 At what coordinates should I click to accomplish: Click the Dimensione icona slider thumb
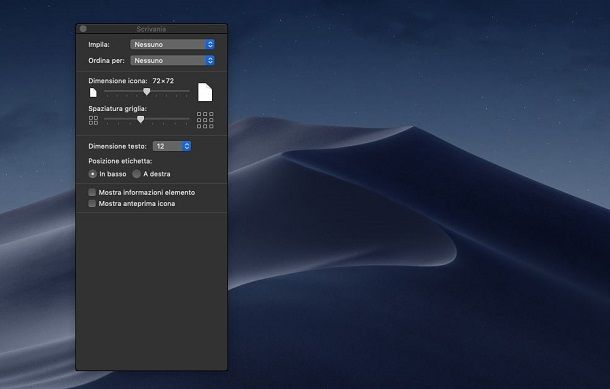[147, 91]
